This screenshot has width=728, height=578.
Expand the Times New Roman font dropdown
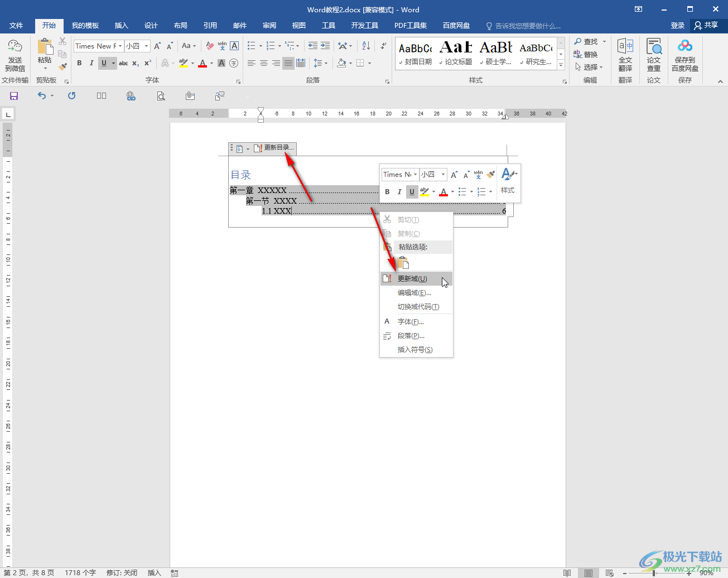pos(120,46)
